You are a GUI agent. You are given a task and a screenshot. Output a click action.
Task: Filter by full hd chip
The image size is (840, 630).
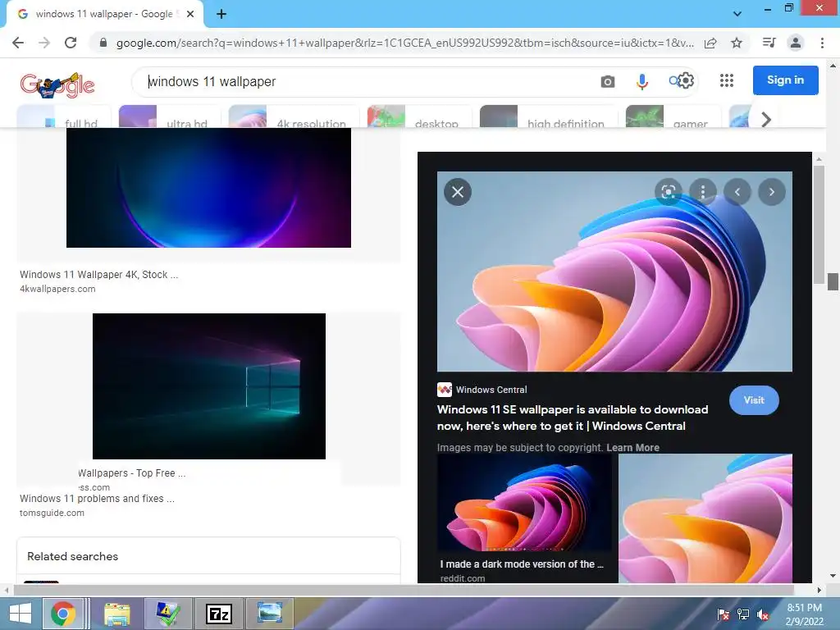[64, 116]
